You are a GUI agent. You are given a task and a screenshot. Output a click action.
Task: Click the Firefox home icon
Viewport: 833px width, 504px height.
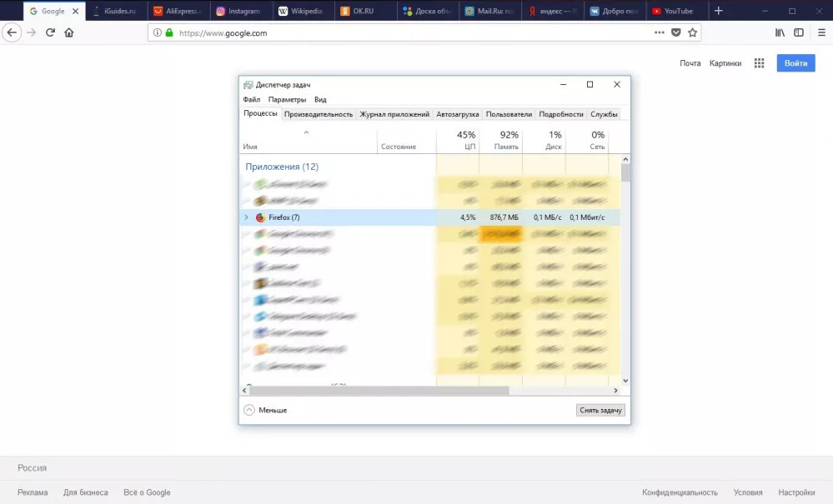pyautogui.click(x=69, y=32)
